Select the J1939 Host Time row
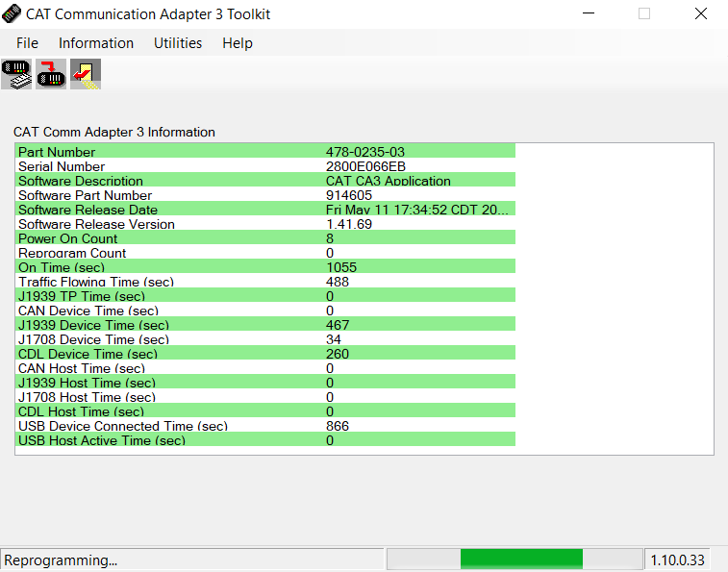This screenshot has height=572, width=728. click(265, 382)
